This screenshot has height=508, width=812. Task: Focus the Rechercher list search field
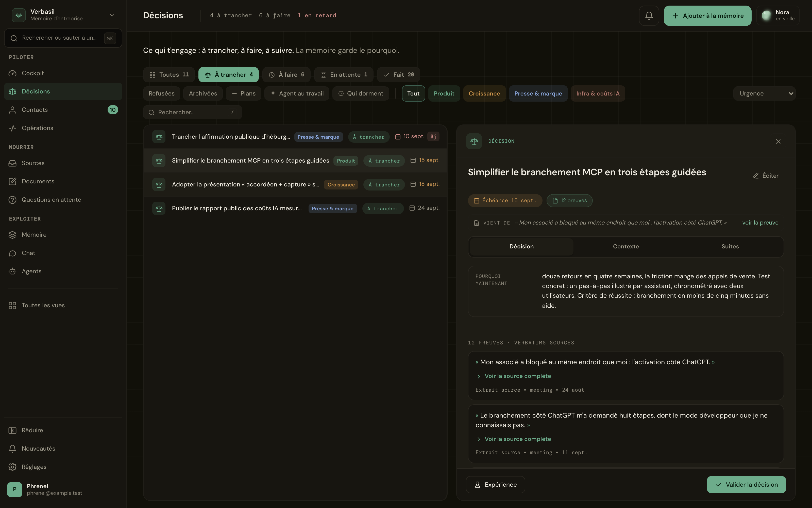[192, 112]
